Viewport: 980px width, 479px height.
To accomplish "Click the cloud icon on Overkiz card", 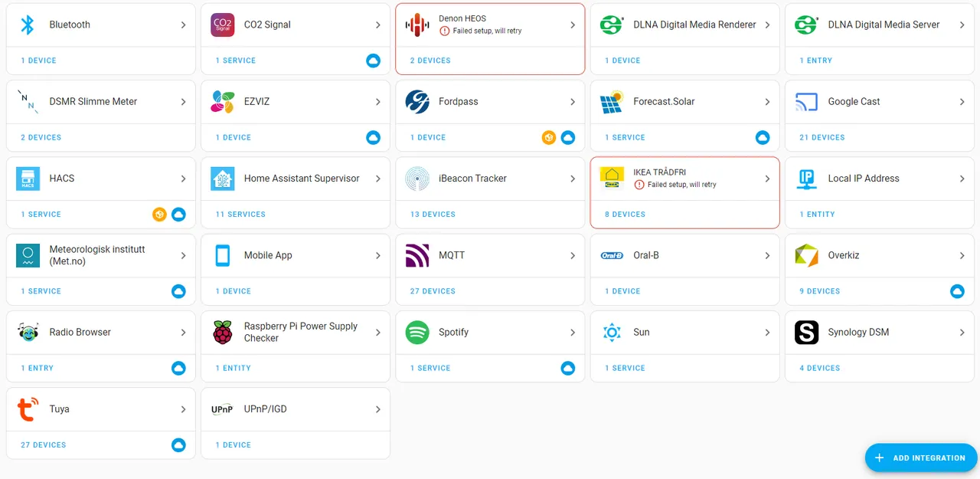I will pos(957,291).
